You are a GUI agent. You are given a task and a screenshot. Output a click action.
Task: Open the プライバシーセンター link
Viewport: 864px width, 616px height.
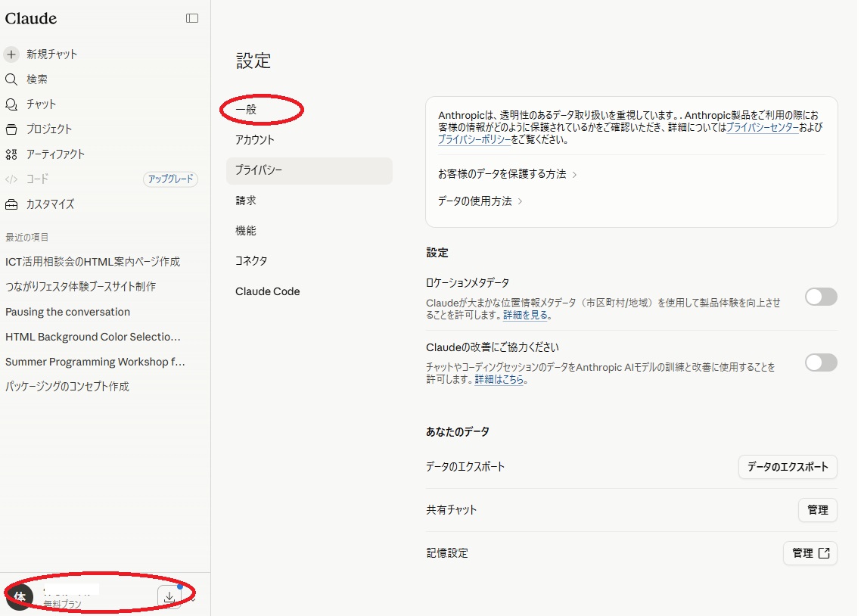point(762,127)
